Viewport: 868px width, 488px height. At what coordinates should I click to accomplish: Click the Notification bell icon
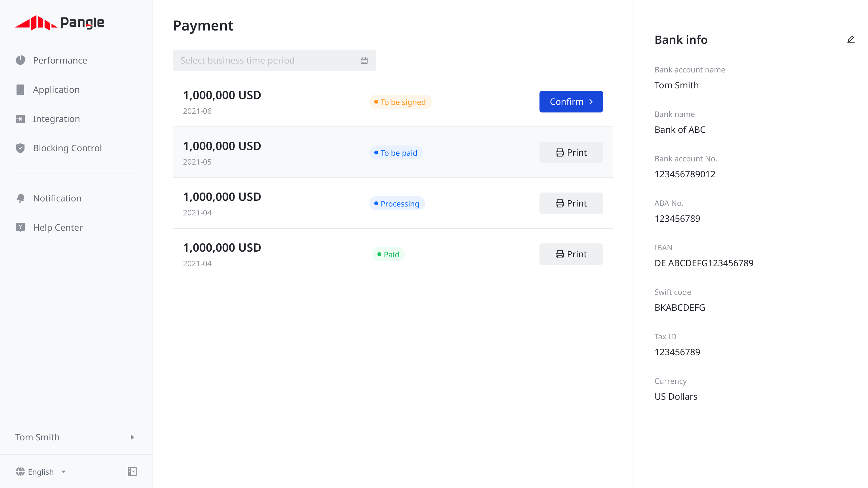click(x=20, y=198)
